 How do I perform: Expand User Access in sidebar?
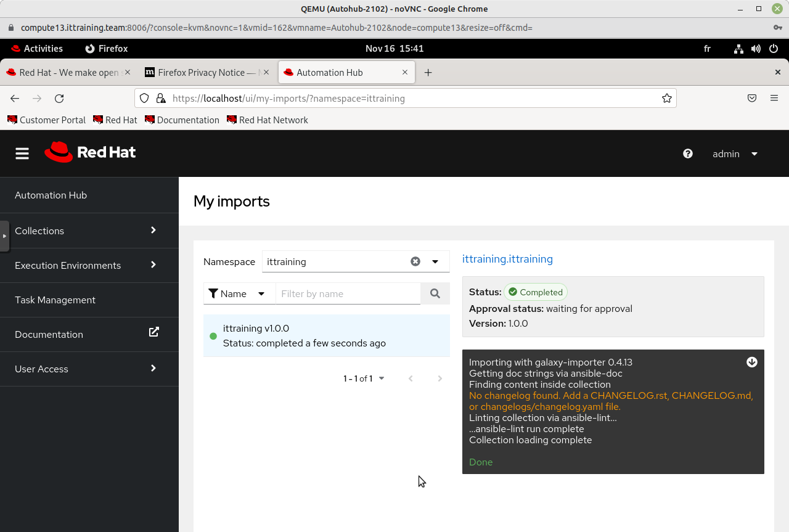(x=89, y=369)
